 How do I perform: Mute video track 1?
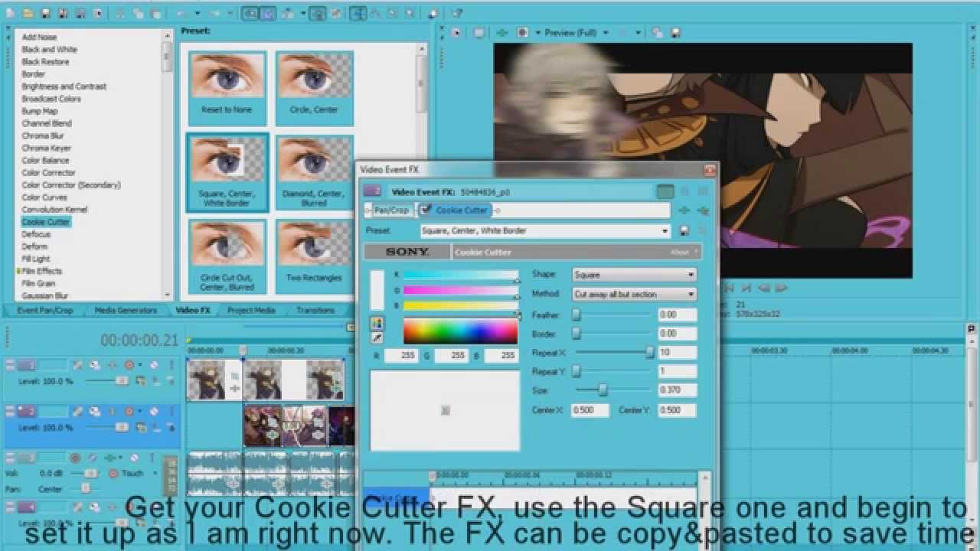point(153,365)
